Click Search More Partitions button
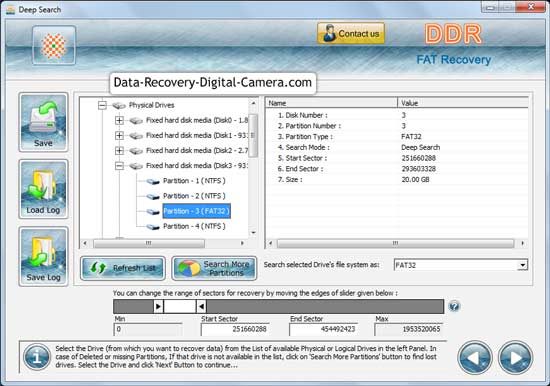This screenshot has height=386, width=550. pyautogui.click(x=214, y=268)
